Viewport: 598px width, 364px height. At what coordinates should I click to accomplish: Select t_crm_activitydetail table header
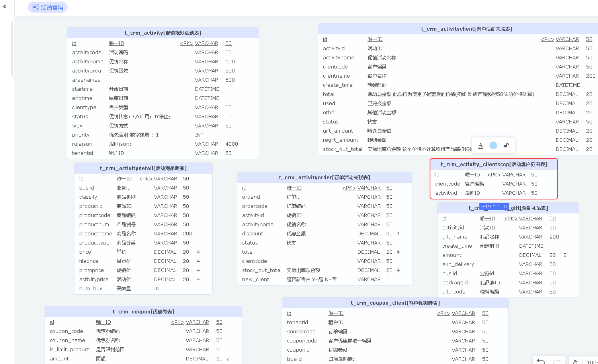coord(143,168)
